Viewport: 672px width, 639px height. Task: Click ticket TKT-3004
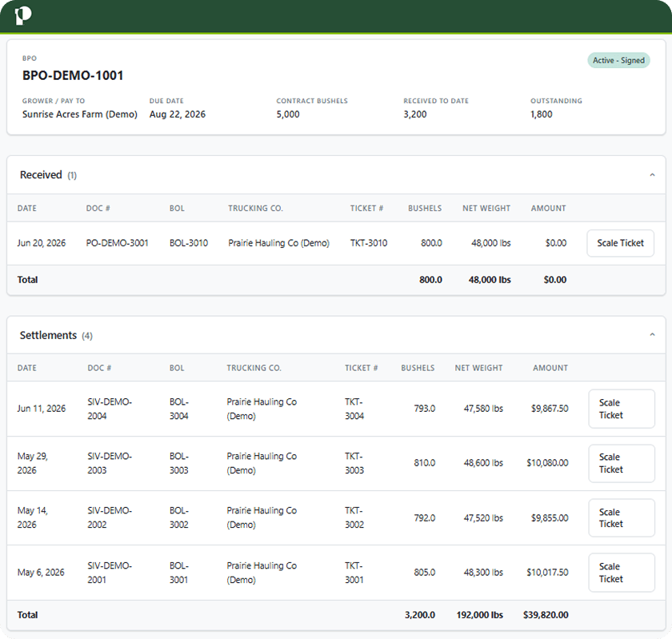354,409
